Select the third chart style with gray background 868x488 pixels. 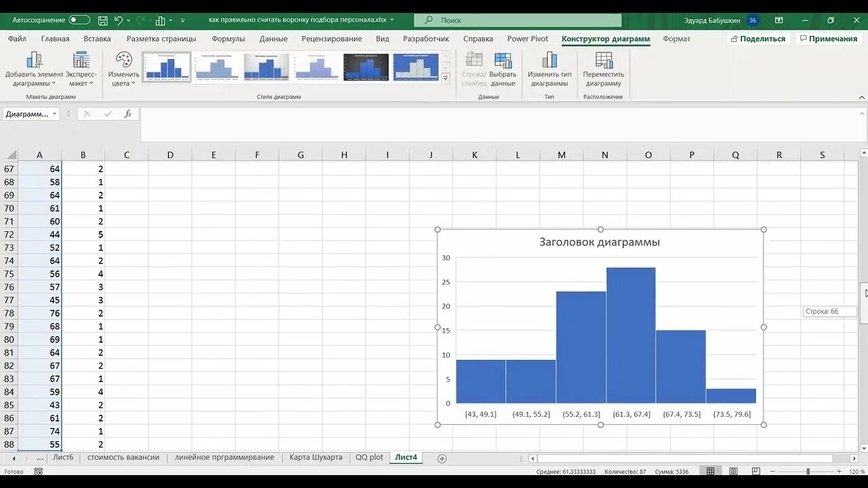[x=267, y=67]
